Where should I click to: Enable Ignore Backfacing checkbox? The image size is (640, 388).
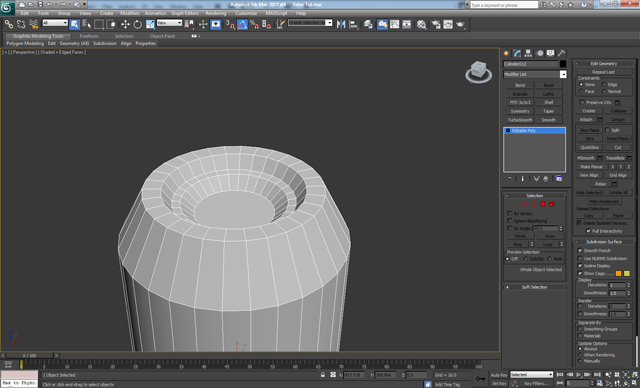[x=509, y=221]
